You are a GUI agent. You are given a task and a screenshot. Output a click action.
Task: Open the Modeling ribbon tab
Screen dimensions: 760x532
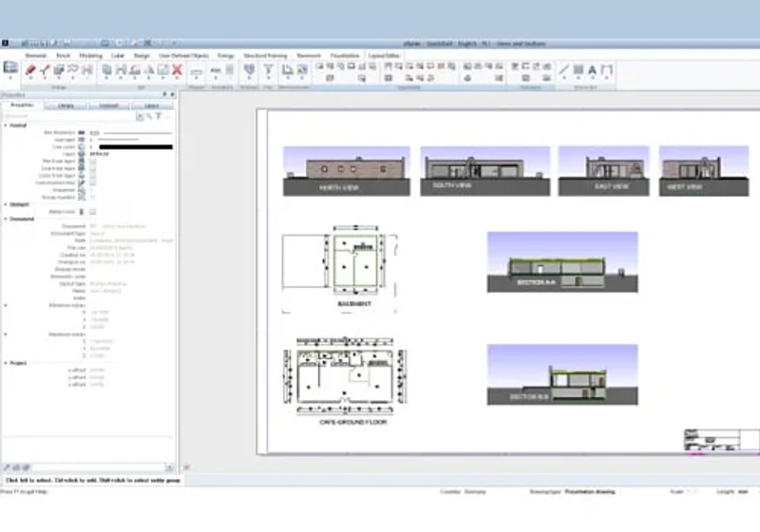click(x=90, y=56)
